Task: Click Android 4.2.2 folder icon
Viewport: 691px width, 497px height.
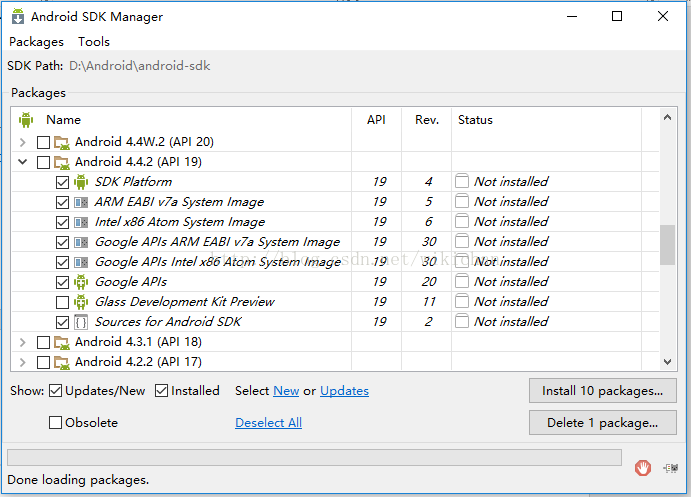Action: click(62, 362)
